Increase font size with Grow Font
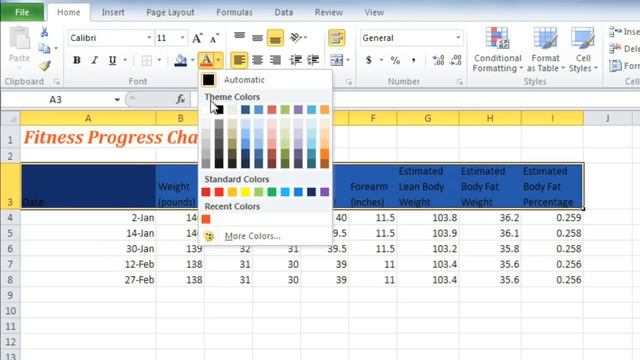The width and height of the screenshot is (640, 360). pos(197,38)
